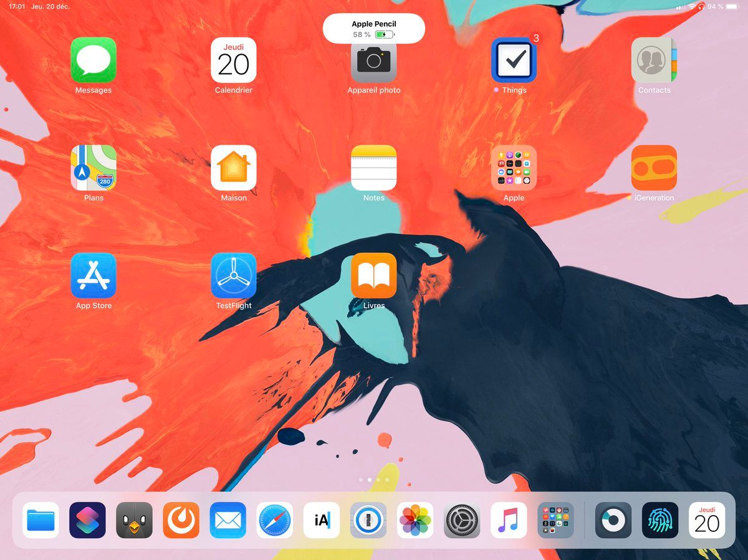748x560 pixels.
Task: Open the Contacts app
Action: coord(654,60)
